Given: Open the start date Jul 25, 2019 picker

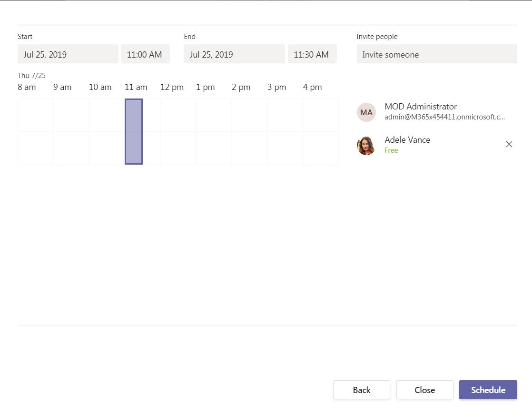Looking at the screenshot, I should click(x=68, y=54).
